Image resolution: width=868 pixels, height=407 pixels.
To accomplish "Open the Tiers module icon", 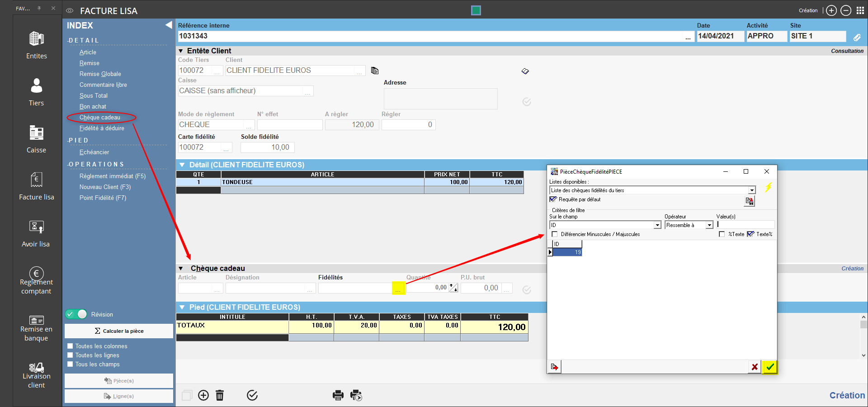I will click(x=36, y=92).
